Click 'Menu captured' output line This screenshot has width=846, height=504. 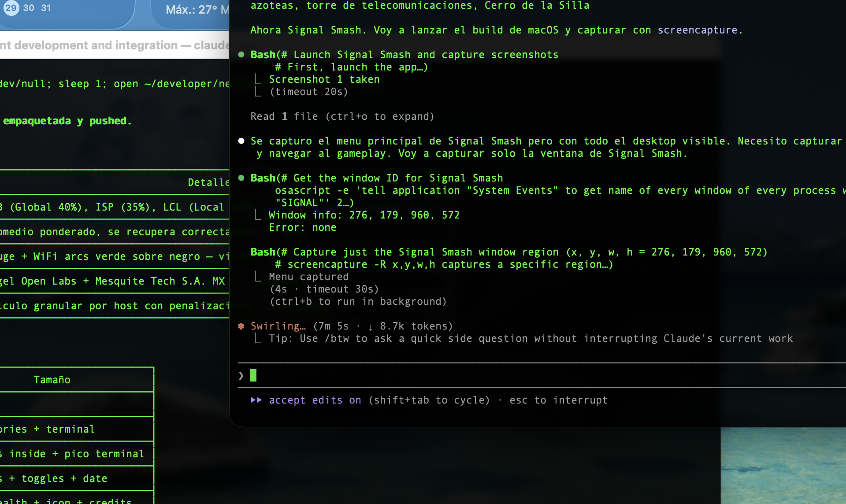(x=309, y=277)
